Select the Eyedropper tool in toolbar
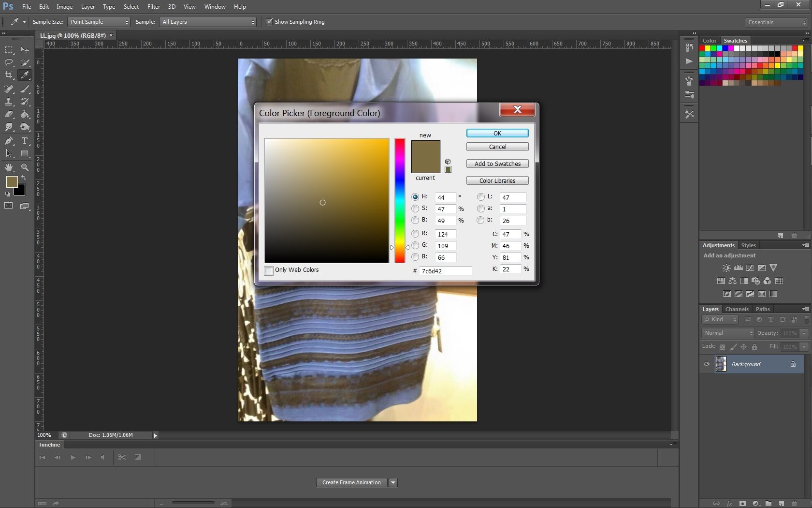This screenshot has width=812, height=508. point(24,75)
